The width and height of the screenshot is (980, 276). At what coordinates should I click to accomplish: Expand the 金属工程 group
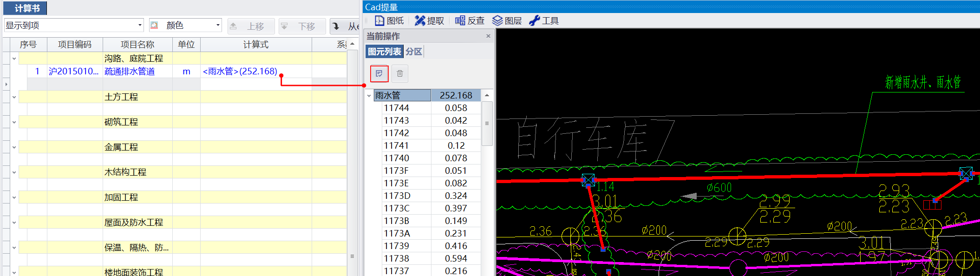click(x=14, y=147)
